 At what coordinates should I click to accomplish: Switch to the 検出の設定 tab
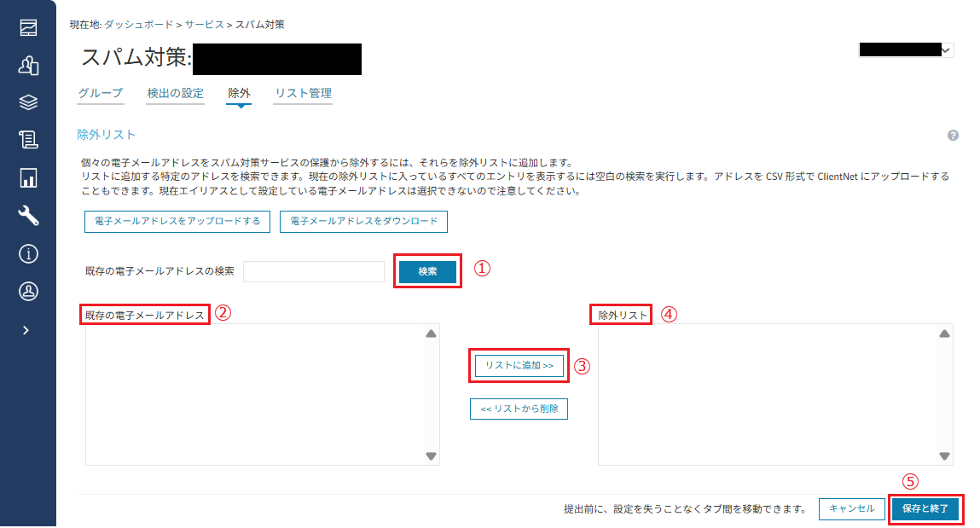175,93
